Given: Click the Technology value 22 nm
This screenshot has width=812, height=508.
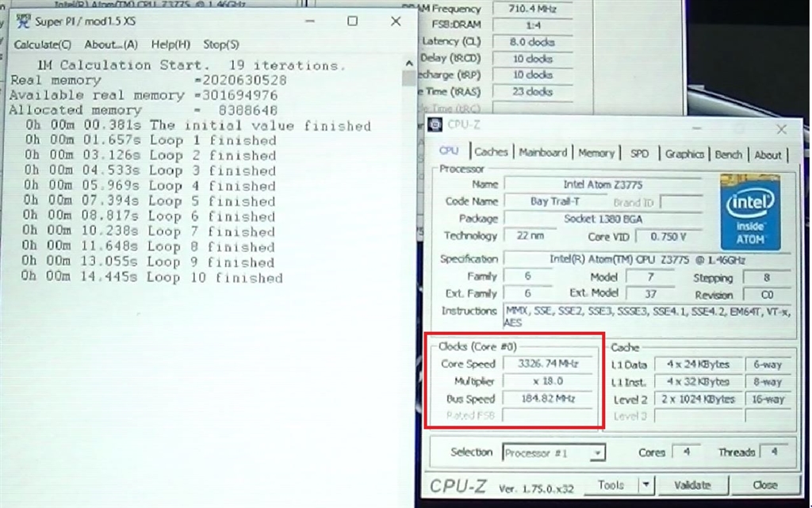Looking at the screenshot, I should click(x=530, y=236).
